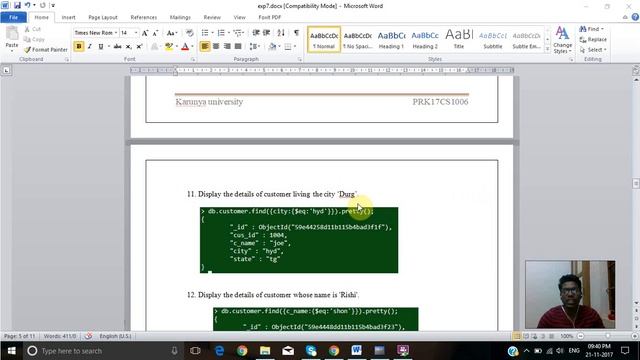Switch to the Review tab
The height and width of the screenshot is (360, 640).
pyautogui.click(x=212, y=17)
